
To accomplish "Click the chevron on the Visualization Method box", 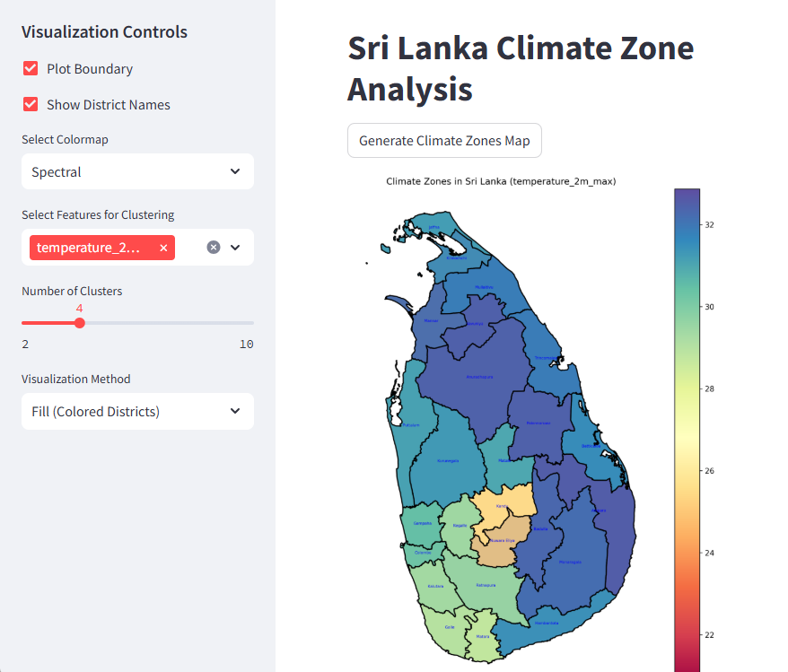I will 235,411.
